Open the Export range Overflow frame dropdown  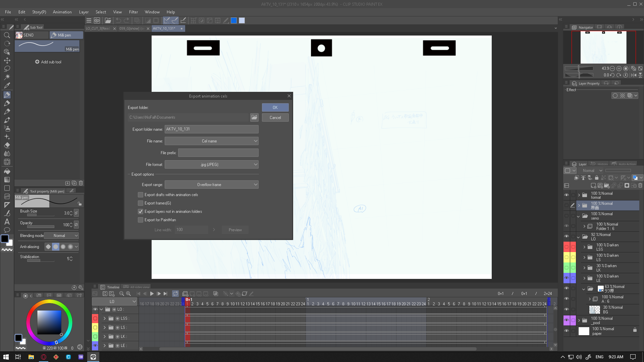[212, 184]
